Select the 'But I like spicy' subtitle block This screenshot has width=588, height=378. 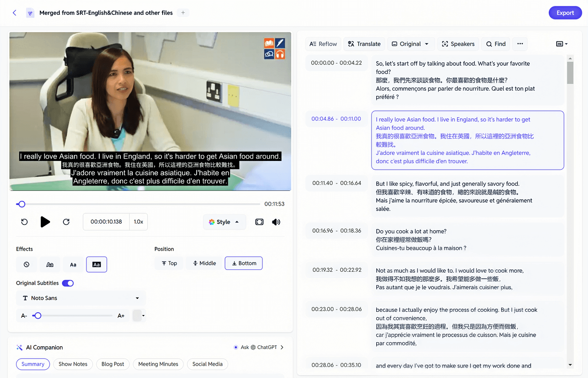click(468, 196)
